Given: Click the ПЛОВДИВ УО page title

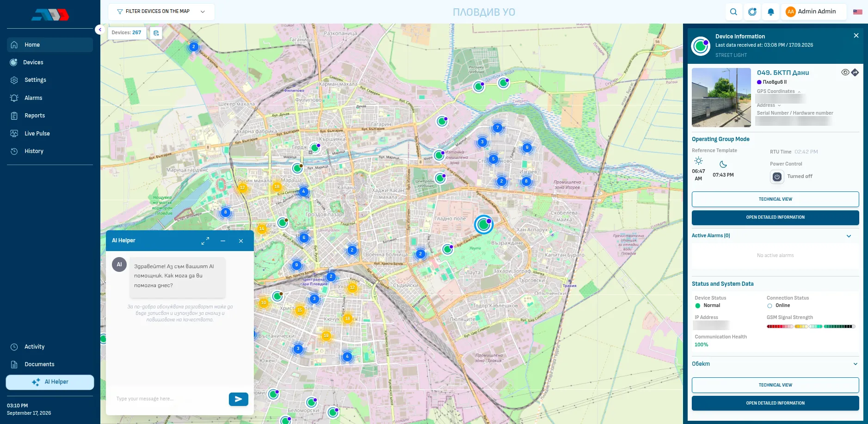Looking at the screenshot, I should pyautogui.click(x=484, y=12).
